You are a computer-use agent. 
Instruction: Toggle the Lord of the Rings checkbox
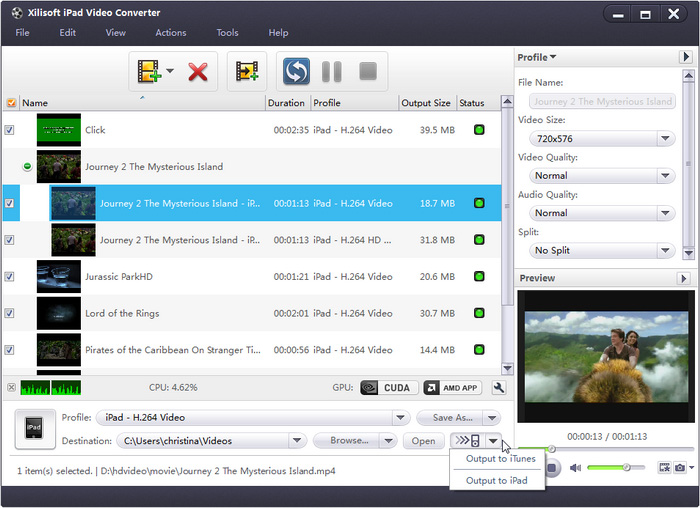tap(10, 313)
